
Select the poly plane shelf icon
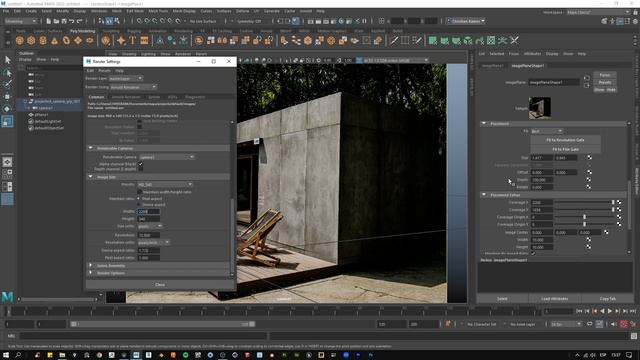pyautogui.click(x=78, y=40)
